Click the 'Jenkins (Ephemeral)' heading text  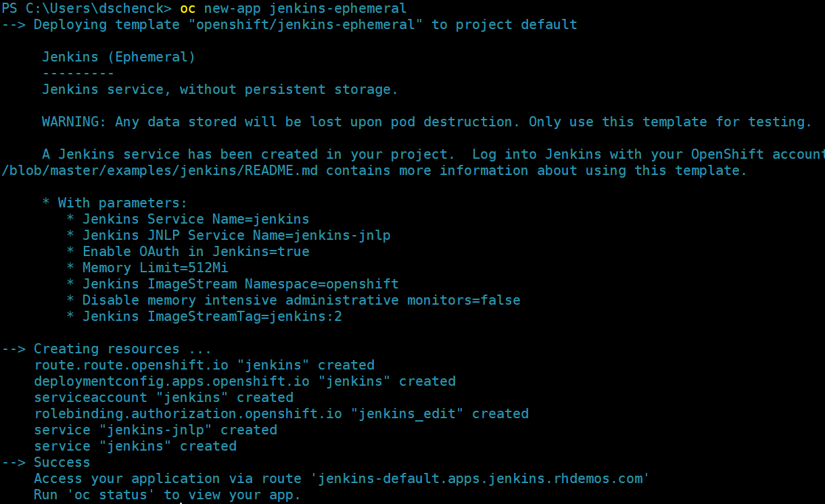118,57
